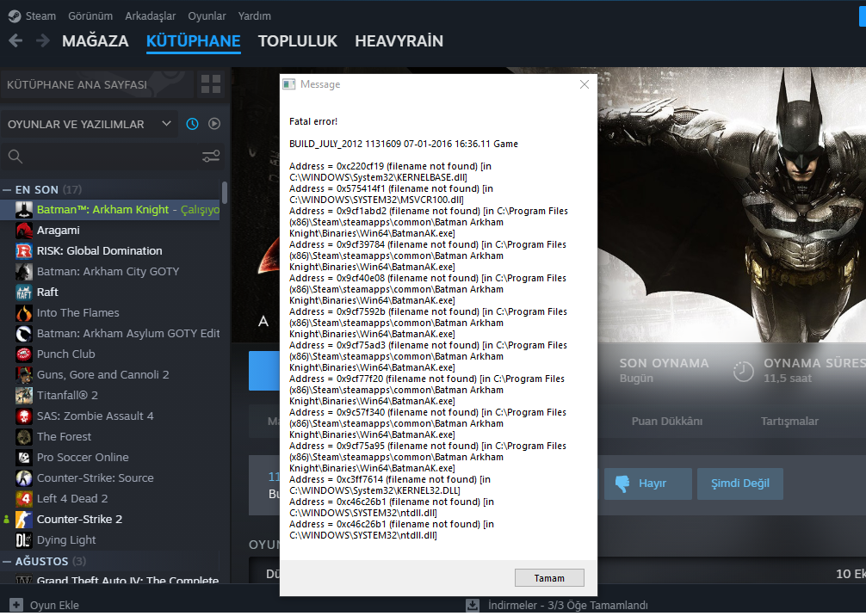
Task: Open the Oyunlar menu
Action: point(207,16)
